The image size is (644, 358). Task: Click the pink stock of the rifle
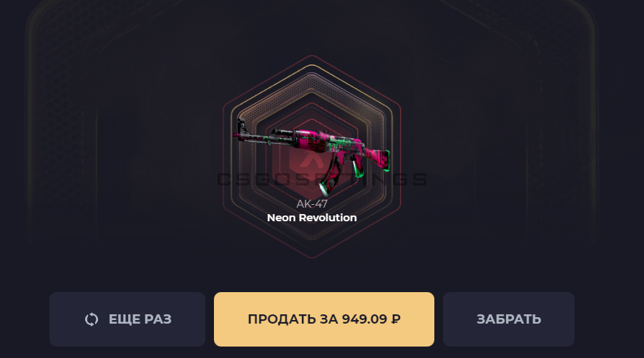[377, 160]
